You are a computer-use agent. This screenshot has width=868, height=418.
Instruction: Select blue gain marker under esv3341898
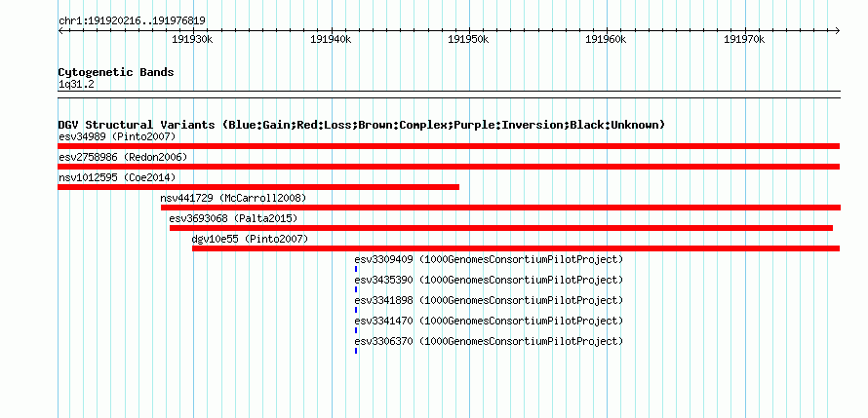click(356, 310)
